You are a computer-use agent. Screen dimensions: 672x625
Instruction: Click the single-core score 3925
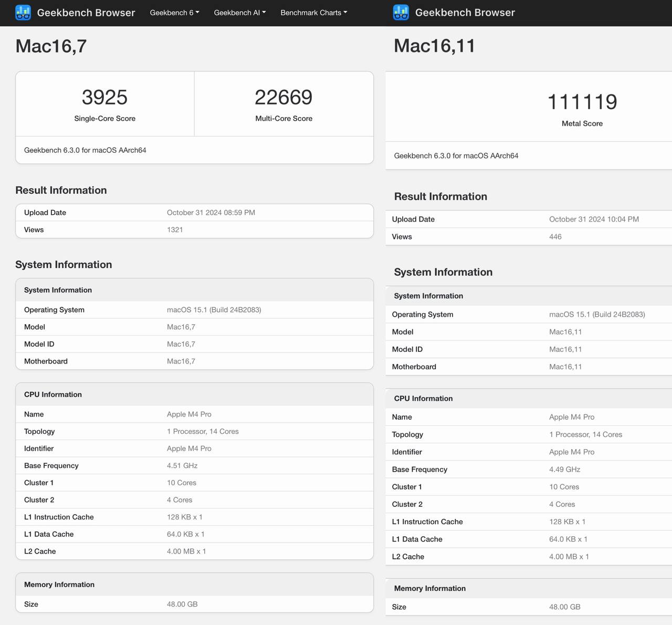[x=105, y=97]
